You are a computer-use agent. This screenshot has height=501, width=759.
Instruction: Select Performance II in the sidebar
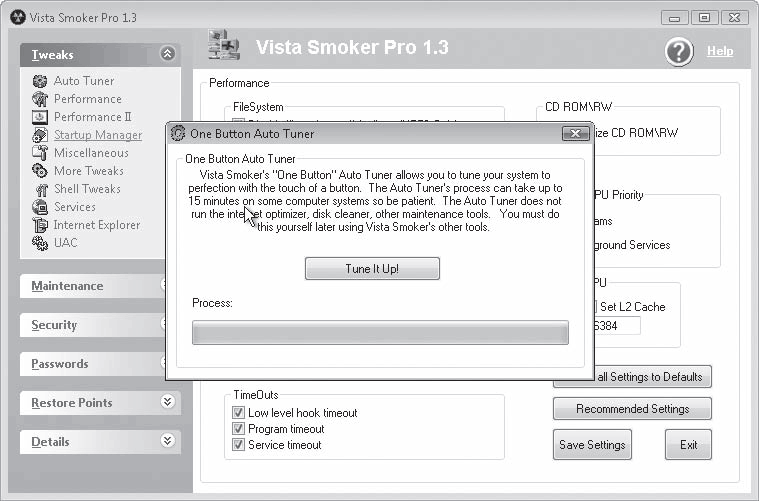(92, 117)
